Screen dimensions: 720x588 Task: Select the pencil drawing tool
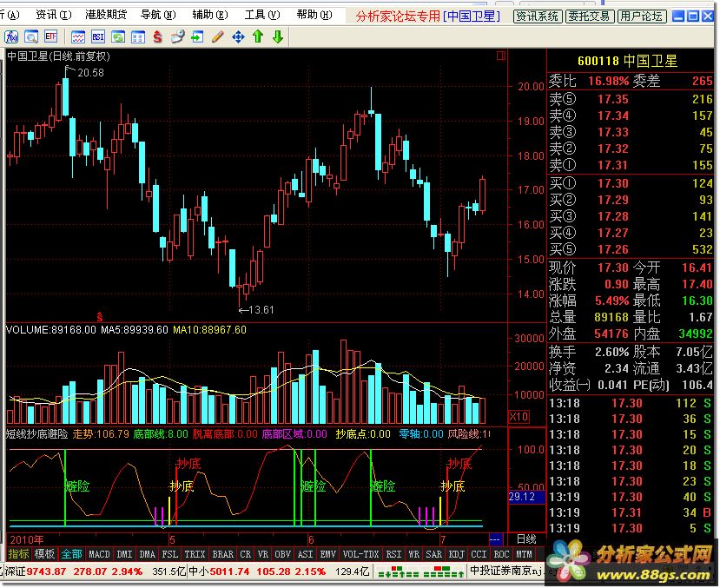pos(218,36)
